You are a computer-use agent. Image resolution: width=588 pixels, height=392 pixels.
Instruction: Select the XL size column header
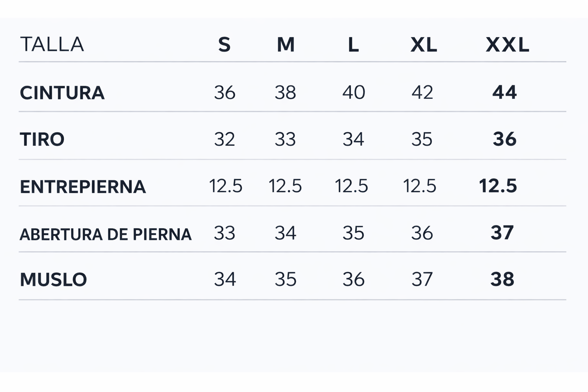click(423, 45)
